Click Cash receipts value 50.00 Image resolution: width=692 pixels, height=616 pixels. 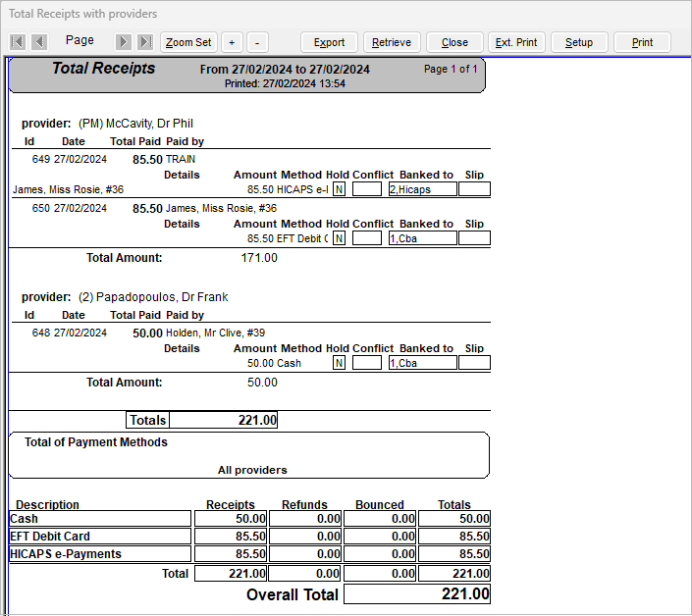coord(231,519)
